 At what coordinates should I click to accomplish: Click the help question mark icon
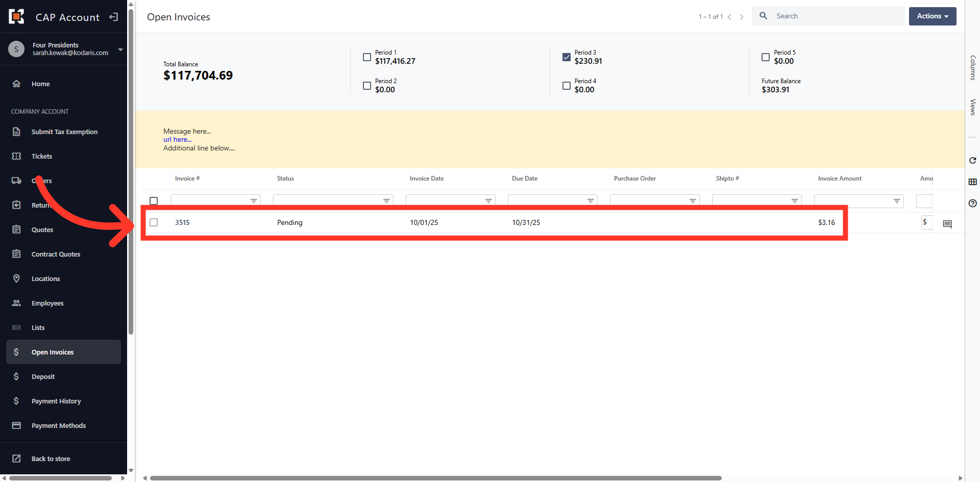tap(973, 203)
